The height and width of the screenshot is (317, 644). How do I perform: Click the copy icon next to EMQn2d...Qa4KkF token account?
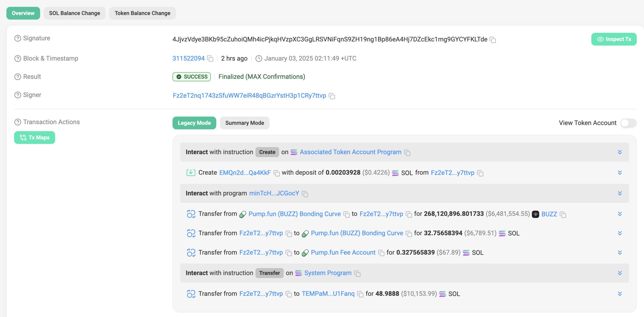click(x=276, y=172)
